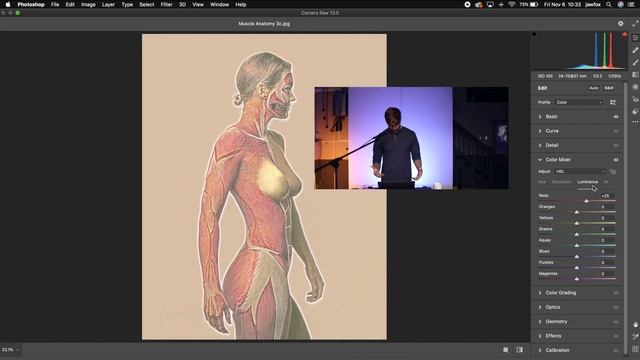Toggle Color Mixer visibility eye
Screen dimensions: 640x360
[616, 160]
